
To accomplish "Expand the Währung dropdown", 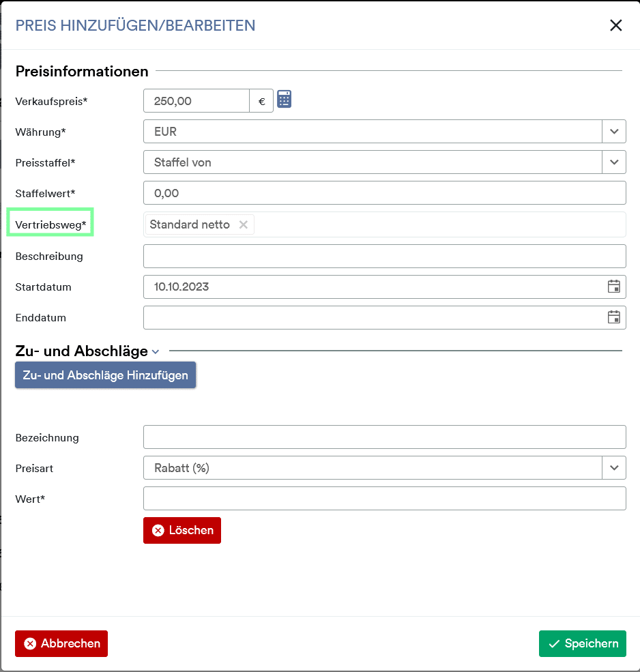I will pos(614,132).
